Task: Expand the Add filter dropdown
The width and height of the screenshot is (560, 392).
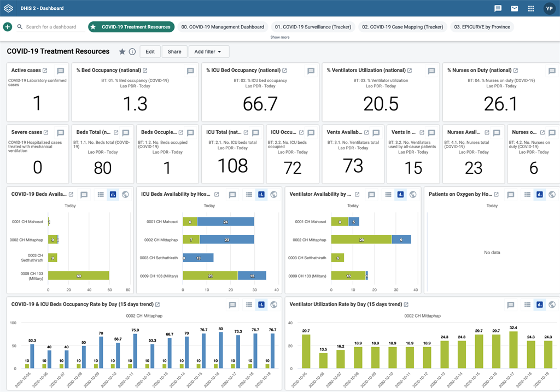Action: pos(208,52)
